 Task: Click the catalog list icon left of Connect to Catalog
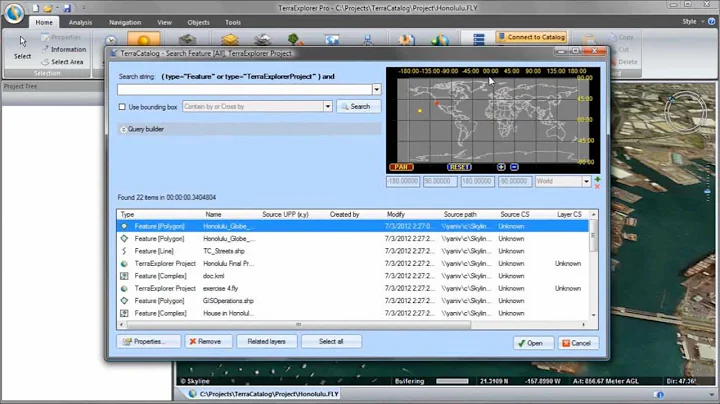pos(478,39)
